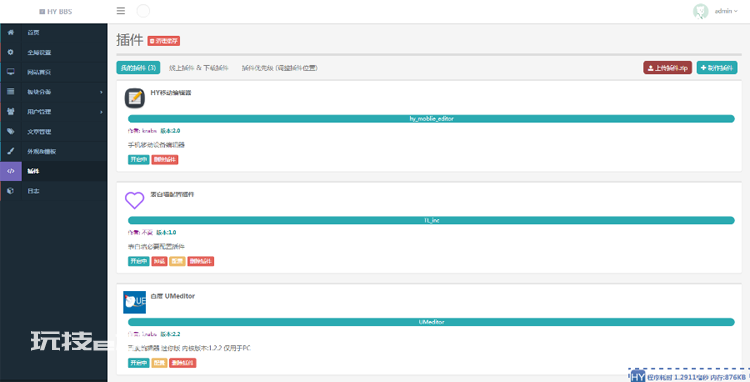
Task: Click the red upload plugin .zip button
Action: pyautogui.click(x=667, y=68)
